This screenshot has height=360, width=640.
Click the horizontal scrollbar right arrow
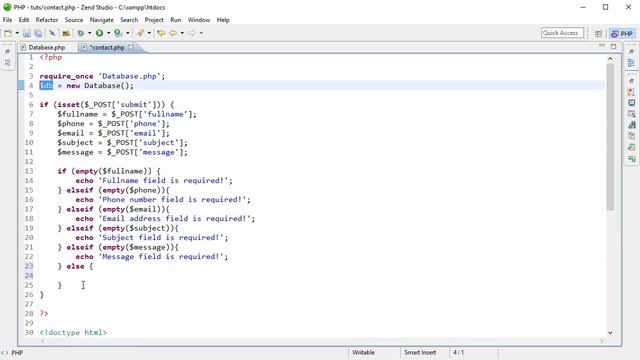[x=602, y=341]
